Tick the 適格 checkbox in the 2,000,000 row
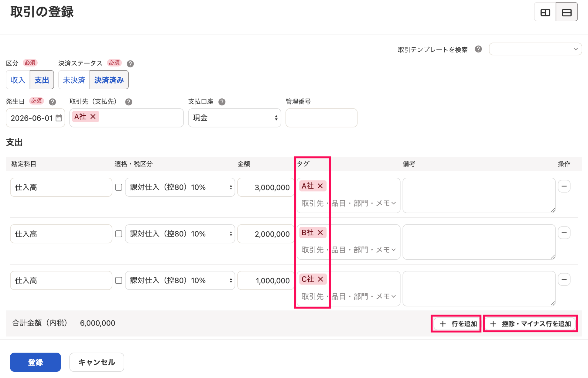 click(x=119, y=234)
